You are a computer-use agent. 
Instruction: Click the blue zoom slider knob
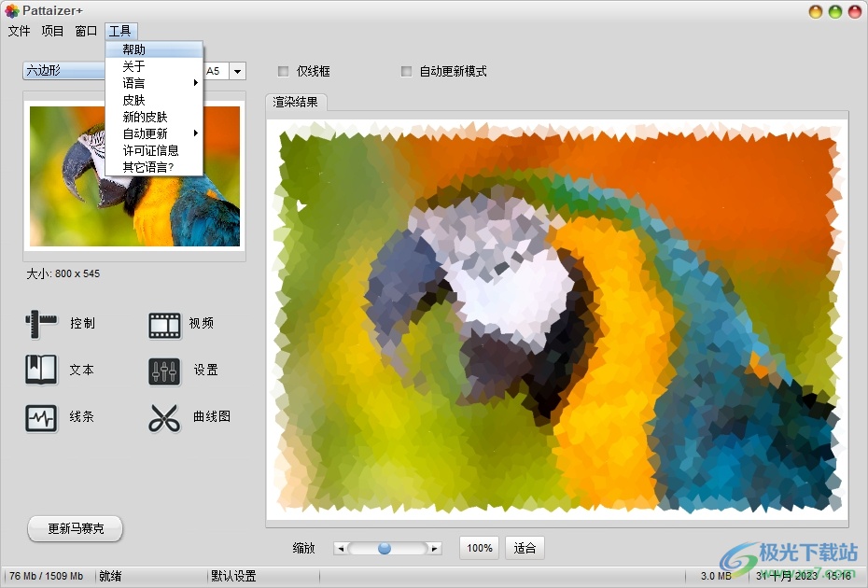pyautogui.click(x=385, y=548)
